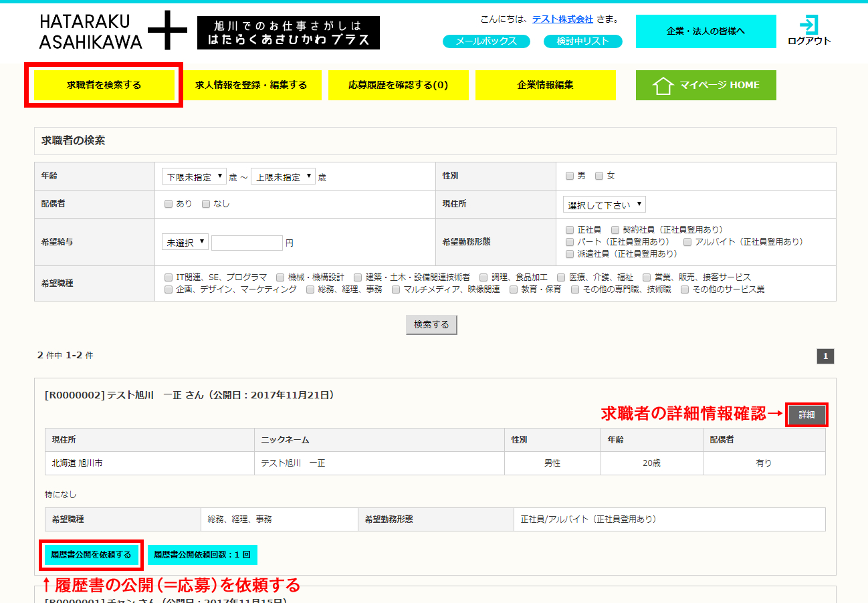Check the 男 gender checkbox
868x603 pixels.
(570, 176)
